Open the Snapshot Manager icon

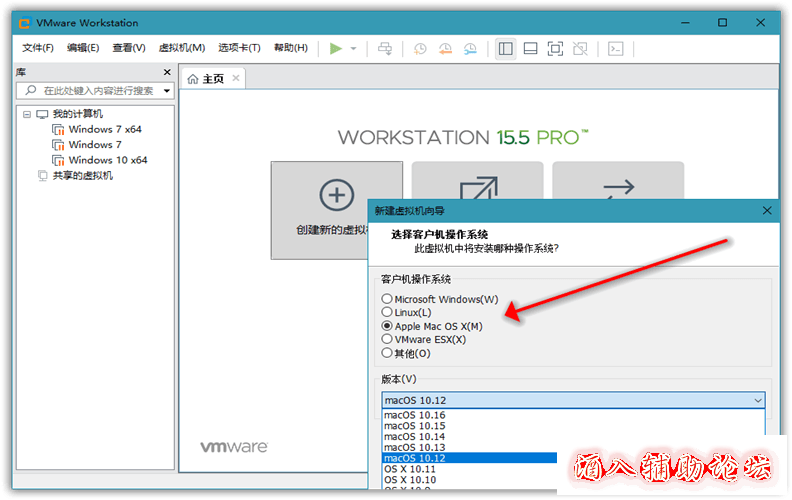(470, 48)
